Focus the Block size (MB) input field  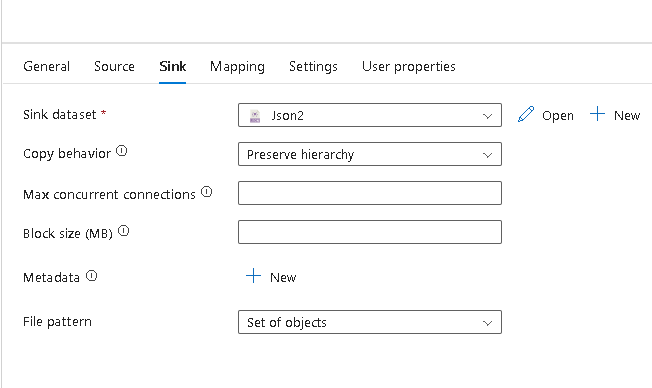tap(370, 232)
